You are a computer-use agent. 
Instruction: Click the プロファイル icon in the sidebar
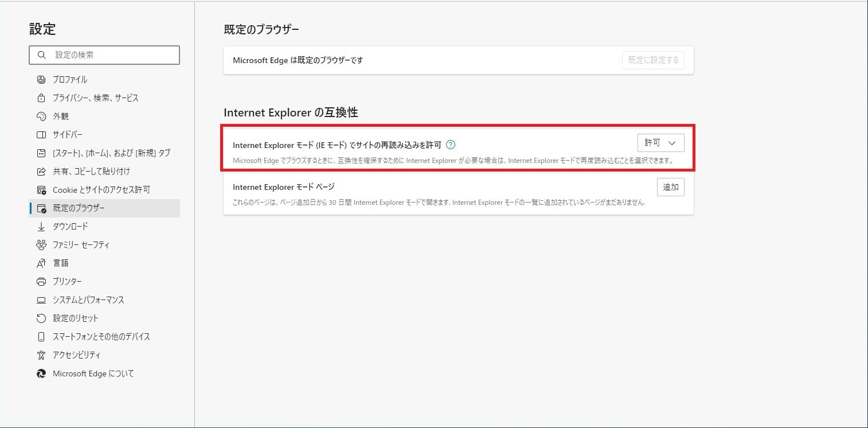click(41, 80)
